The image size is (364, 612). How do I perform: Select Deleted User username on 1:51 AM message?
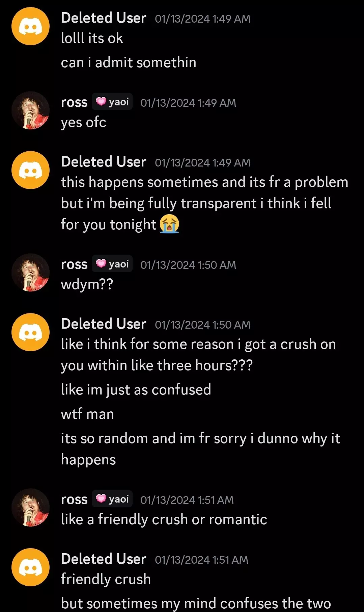click(104, 559)
